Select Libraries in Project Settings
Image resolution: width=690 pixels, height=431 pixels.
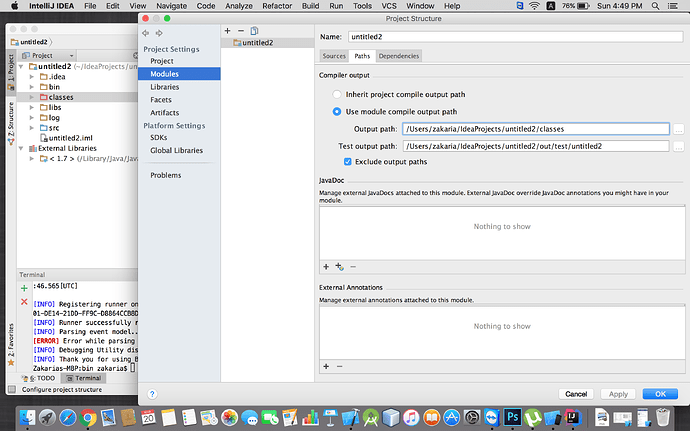[x=165, y=87]
